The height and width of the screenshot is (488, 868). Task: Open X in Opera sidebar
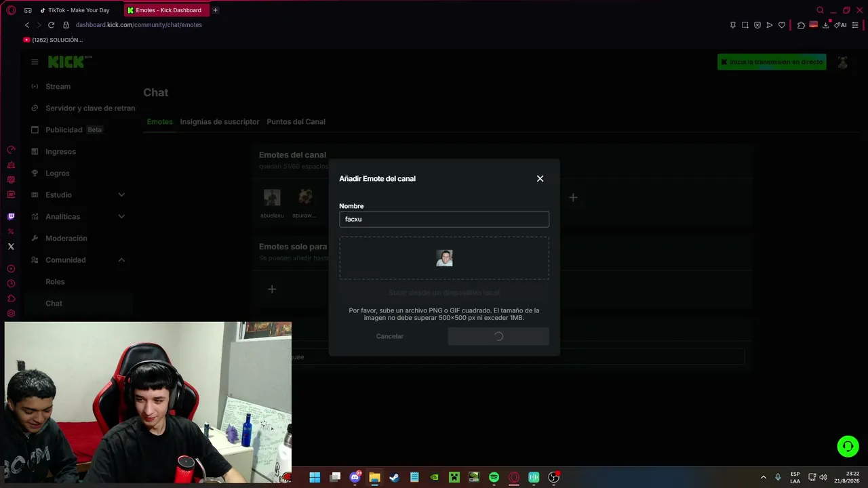click(x=11, y=247)
